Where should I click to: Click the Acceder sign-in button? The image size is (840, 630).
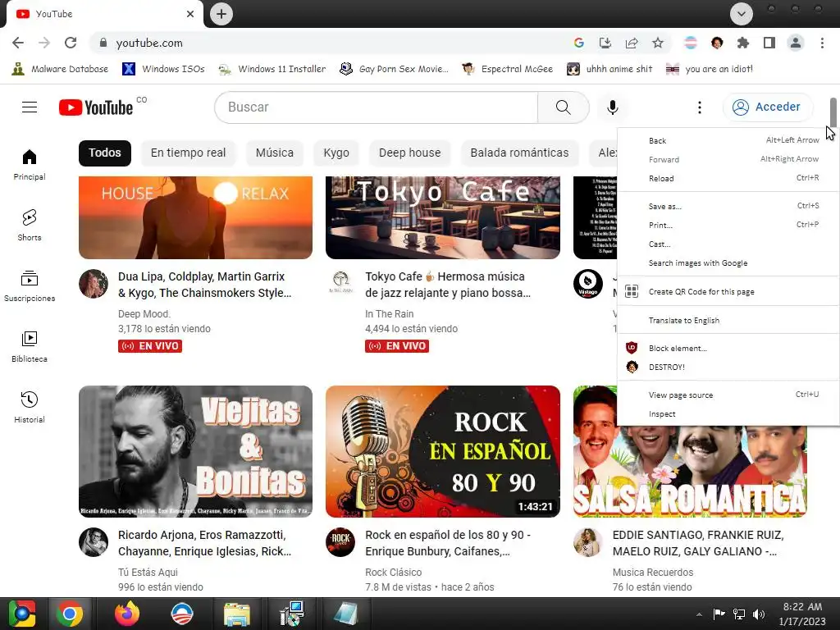pos(767,107)
